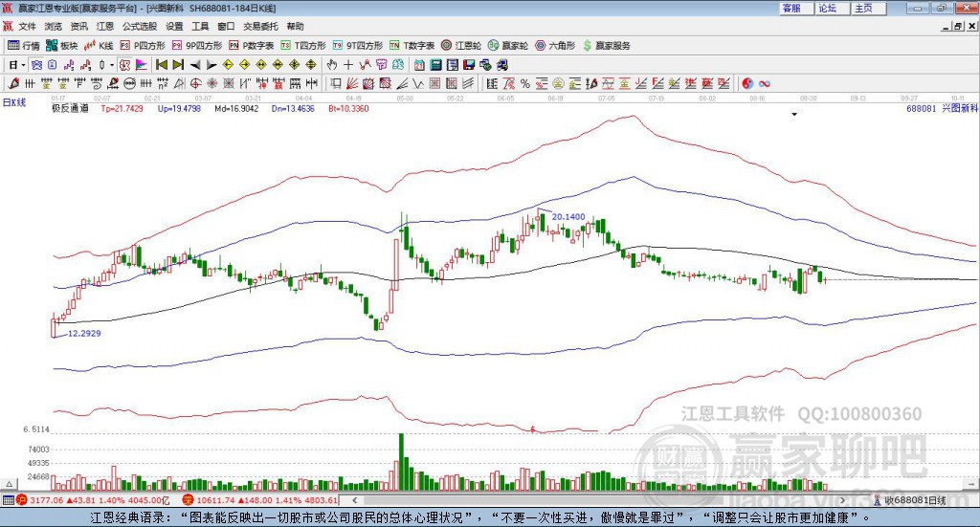Open the 设置 menu
The width and height of the screenshot is (980, 527).
click(174, 26)
